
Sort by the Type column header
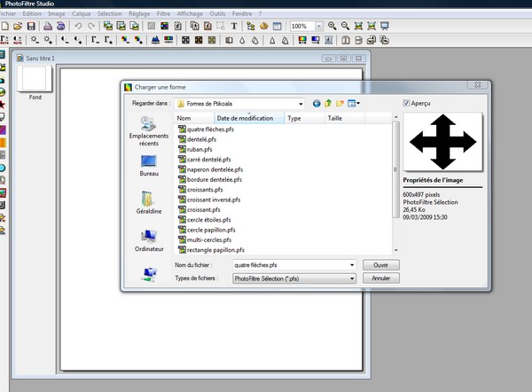point(304,118)
